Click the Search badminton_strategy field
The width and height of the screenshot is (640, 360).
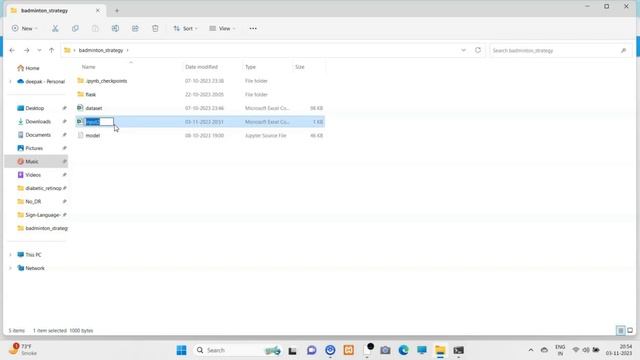[560, 51]
